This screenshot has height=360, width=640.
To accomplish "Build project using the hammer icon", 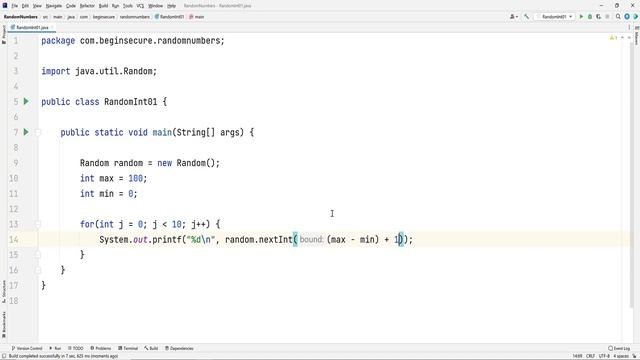I will pos(527,17).
